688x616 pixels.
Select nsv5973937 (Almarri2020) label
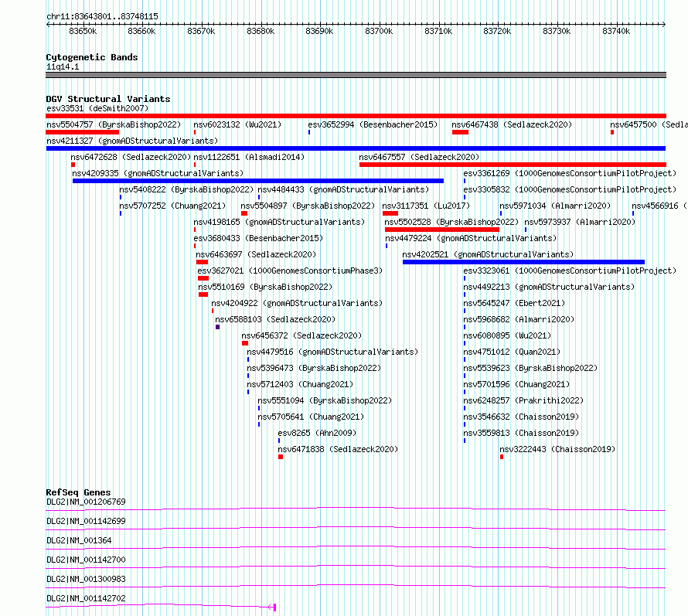pyautogui.click(x=580, y=222)
